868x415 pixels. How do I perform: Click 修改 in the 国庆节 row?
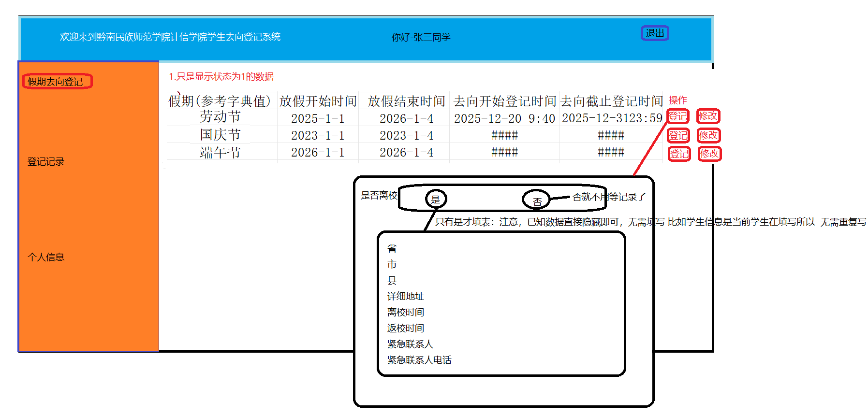709,135
